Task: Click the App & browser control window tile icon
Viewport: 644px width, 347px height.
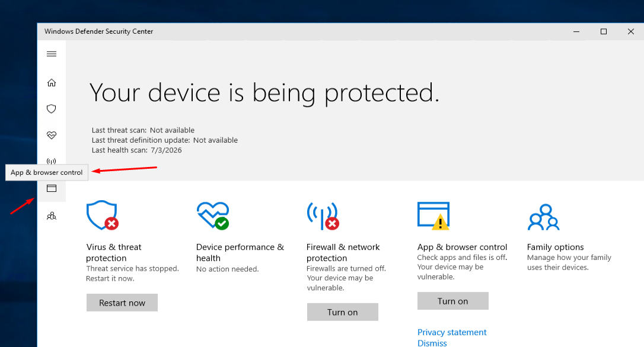Action: point(433,216)
